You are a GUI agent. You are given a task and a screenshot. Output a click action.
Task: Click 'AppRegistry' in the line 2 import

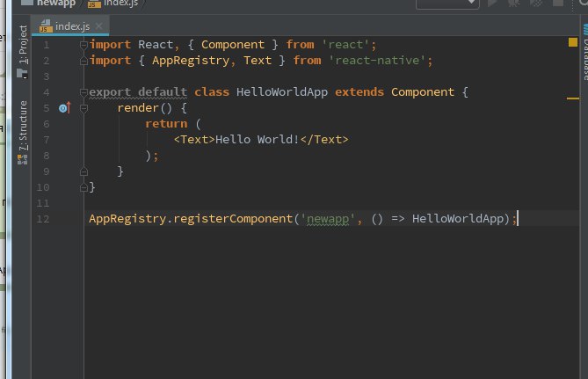191,61
